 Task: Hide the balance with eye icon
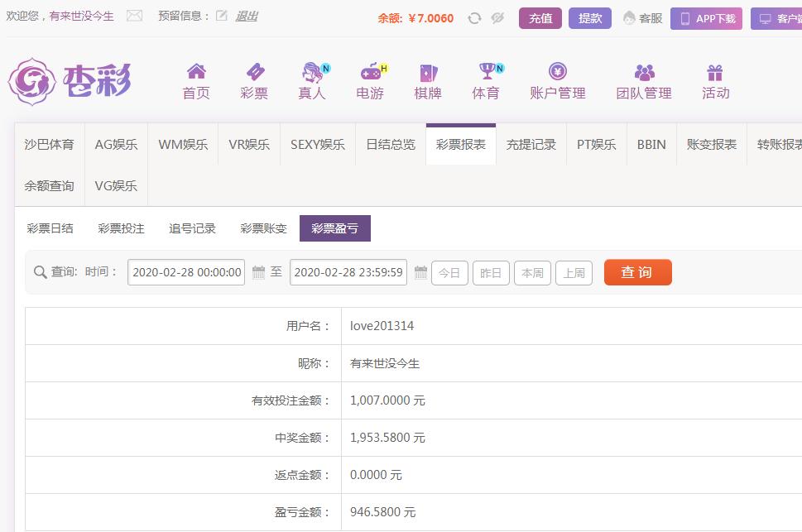point(497,18)
